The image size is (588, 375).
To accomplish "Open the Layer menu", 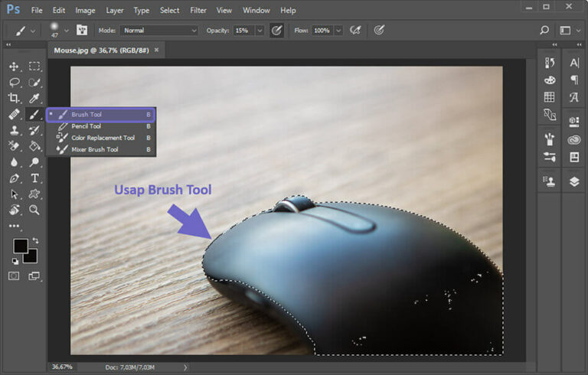I will click(115, 11).
